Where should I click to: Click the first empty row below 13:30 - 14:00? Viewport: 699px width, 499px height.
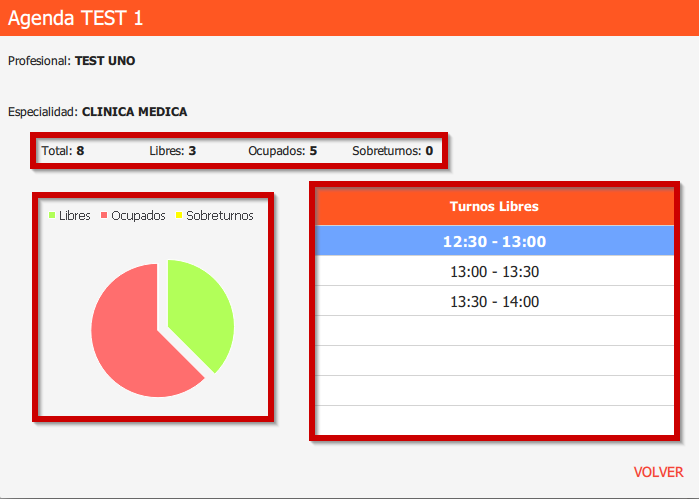point(494,331)
